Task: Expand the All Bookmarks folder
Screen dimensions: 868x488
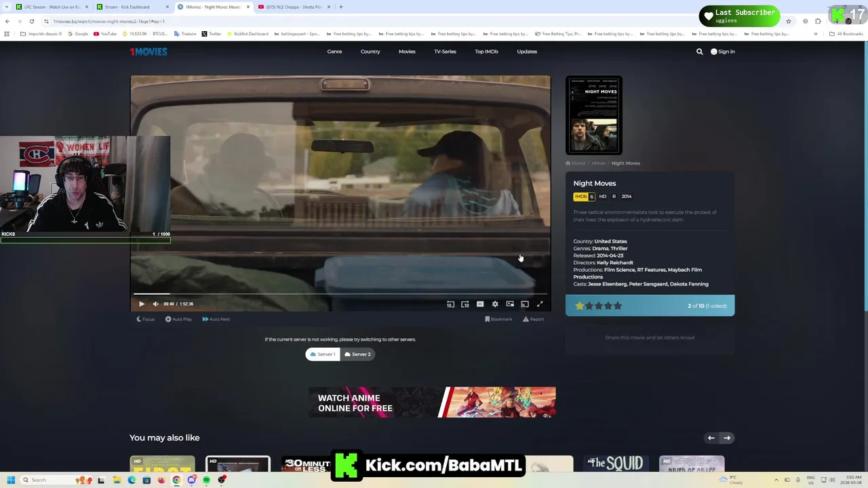Action: (x=846, y=34)
